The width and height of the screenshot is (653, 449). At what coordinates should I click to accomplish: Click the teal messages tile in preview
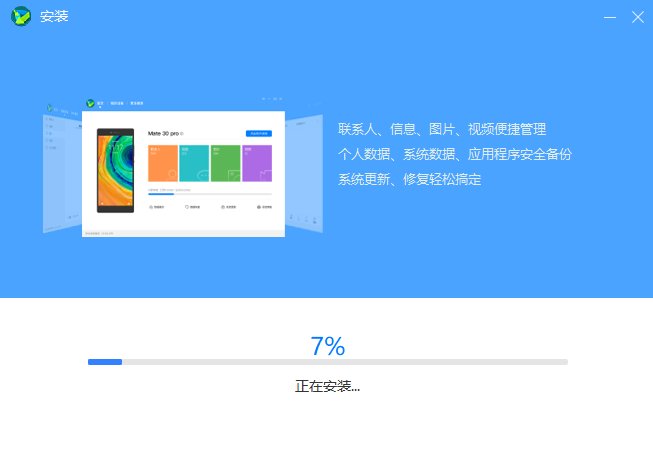194,163
